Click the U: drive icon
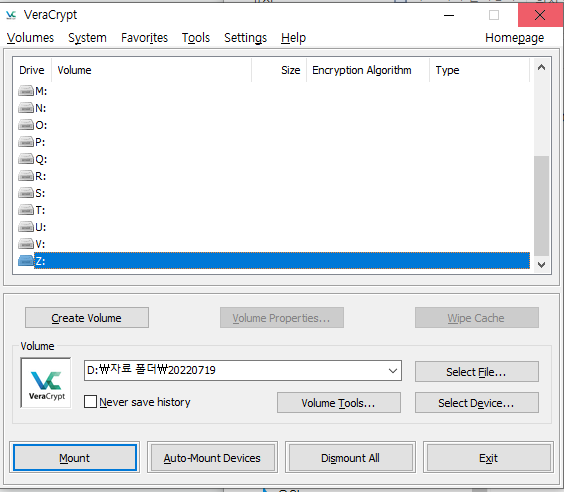The image size is (564, 492). (x=26, y=227)
